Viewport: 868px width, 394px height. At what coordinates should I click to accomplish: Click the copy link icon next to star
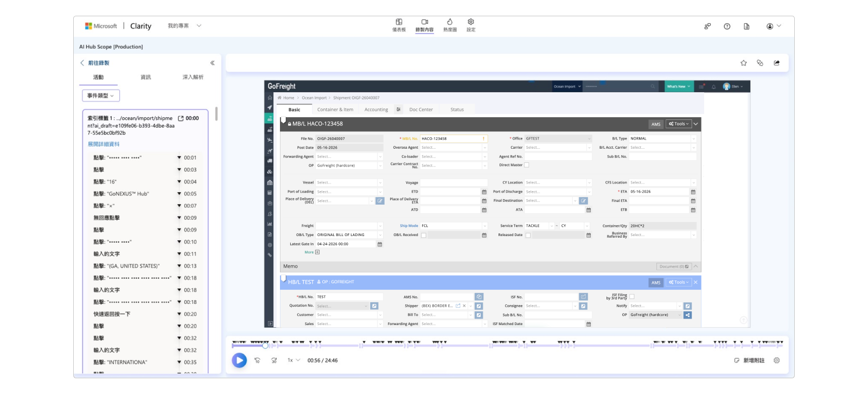759,63
